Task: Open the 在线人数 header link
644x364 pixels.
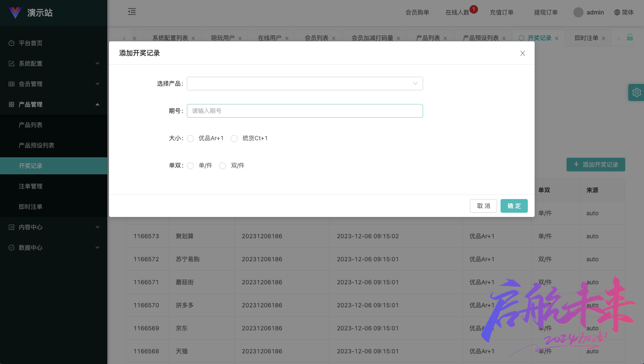Action: coord(458,12)
